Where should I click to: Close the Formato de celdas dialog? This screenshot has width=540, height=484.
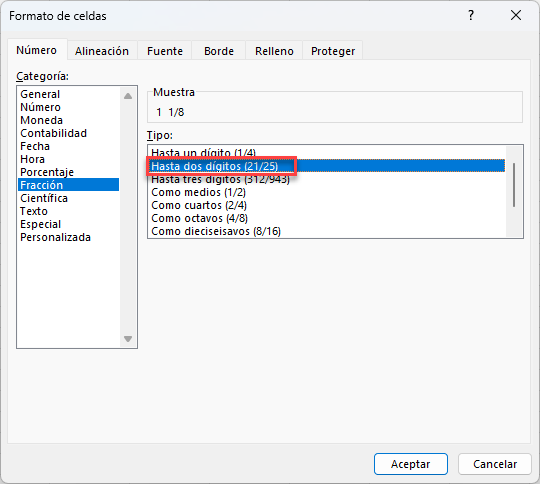516,15
